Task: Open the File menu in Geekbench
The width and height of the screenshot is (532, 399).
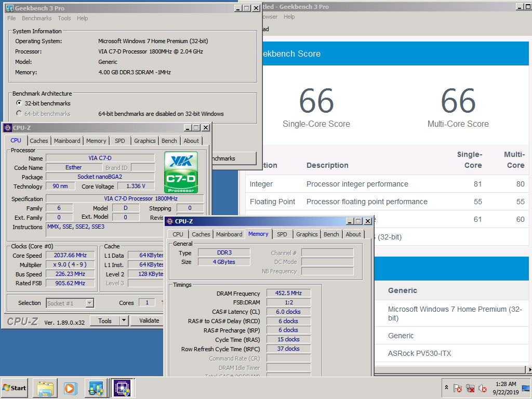Action: [x=11, y=18]
